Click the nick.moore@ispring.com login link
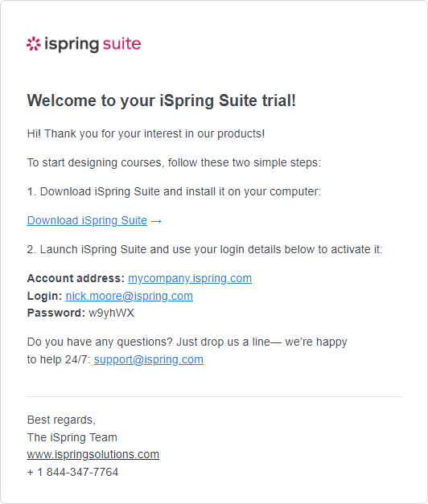Viewport: 428px width, 504px height. pos(130,296)
